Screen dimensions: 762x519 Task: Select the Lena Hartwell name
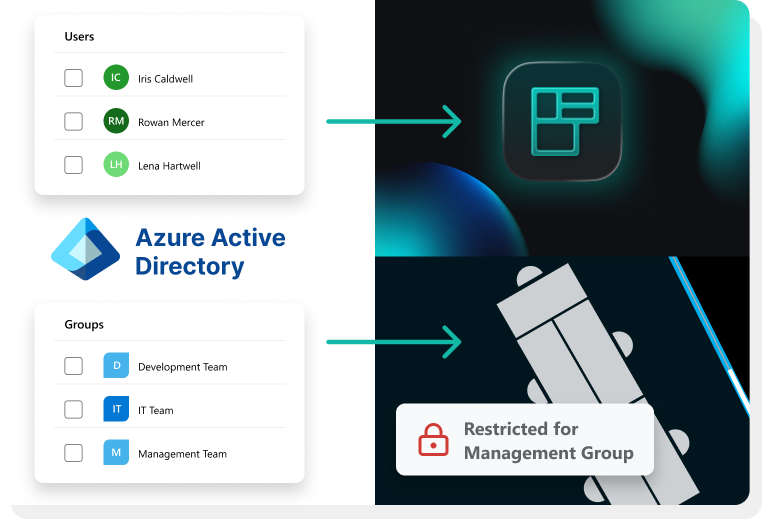(169, 166)
